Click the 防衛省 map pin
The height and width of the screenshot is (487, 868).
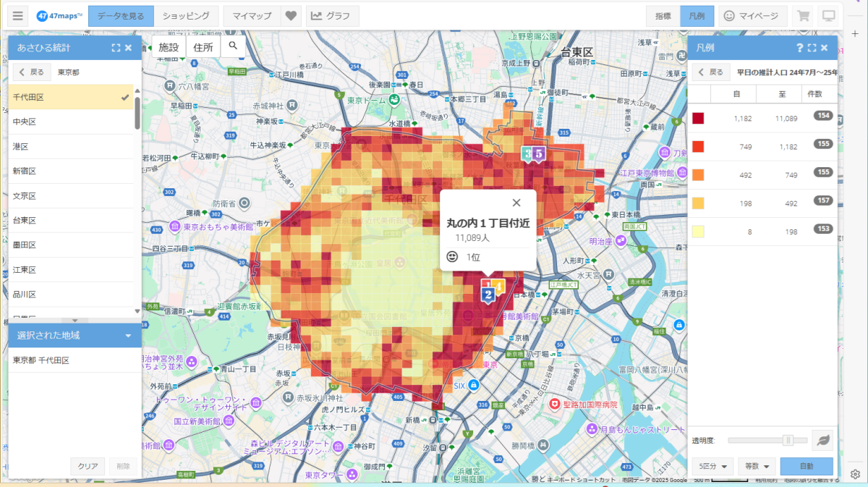pos(245,203)
